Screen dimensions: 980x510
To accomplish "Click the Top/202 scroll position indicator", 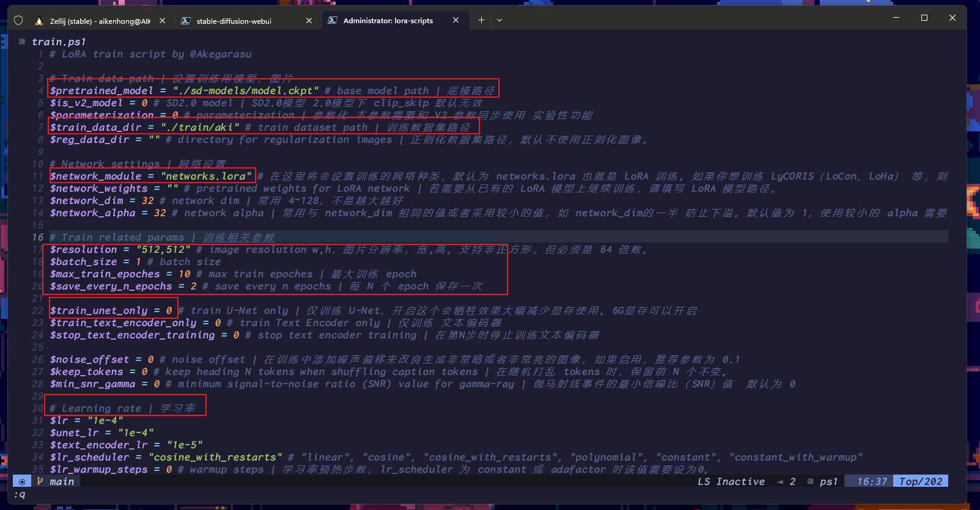I will [x=921, y=481].
